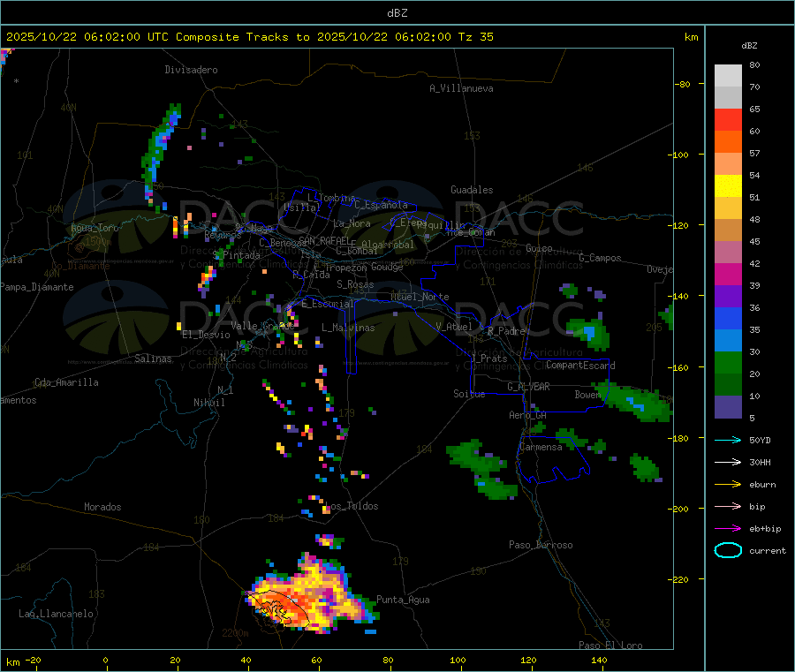Select the Morados label
Image resolution: width=795 pixels, height=672 pixels.
tap(102, 507)
